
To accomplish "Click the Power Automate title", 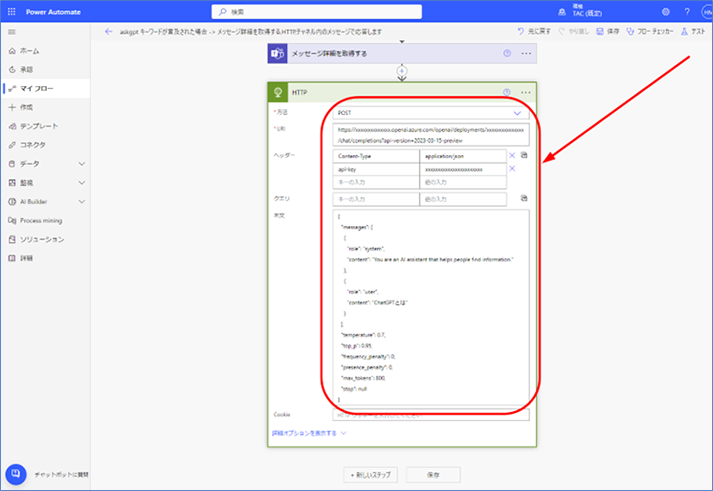I will (x=53, y=12).
